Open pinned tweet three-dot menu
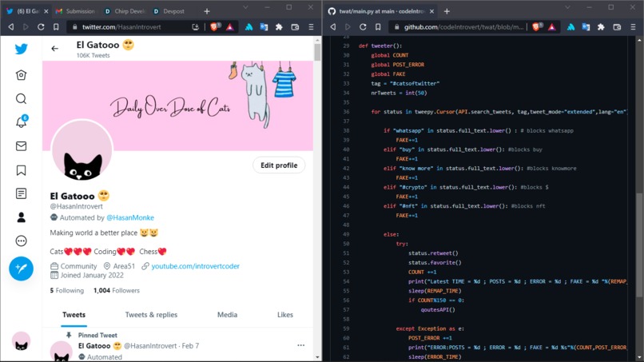This screenshot has height=362, width=644. pos(301,345)
